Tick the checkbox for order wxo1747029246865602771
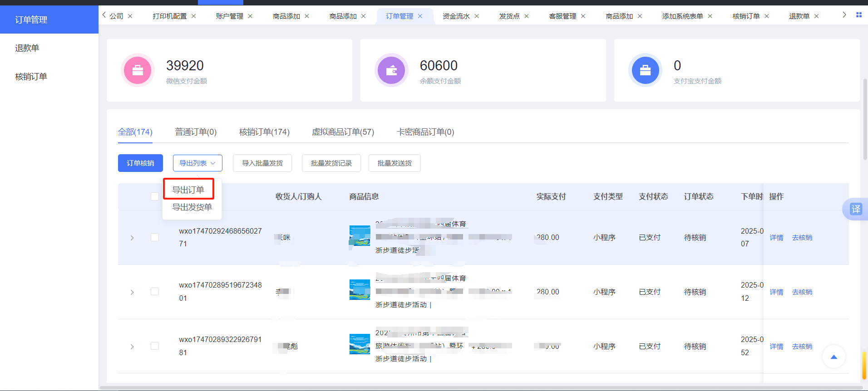This screenshot has height=391, width=868. pos(155,237)
